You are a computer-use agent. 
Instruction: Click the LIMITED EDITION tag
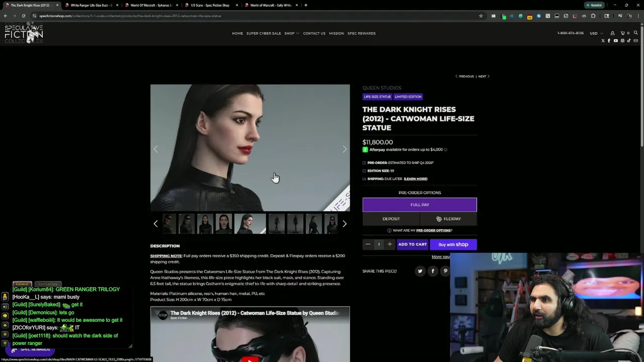pos(408,97)
